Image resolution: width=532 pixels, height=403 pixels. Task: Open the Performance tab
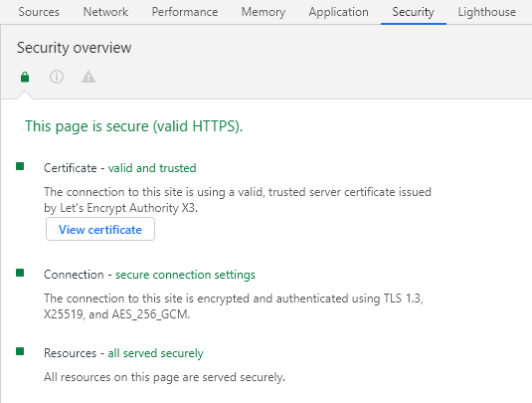pyautogui.click(x=185, y=12)
